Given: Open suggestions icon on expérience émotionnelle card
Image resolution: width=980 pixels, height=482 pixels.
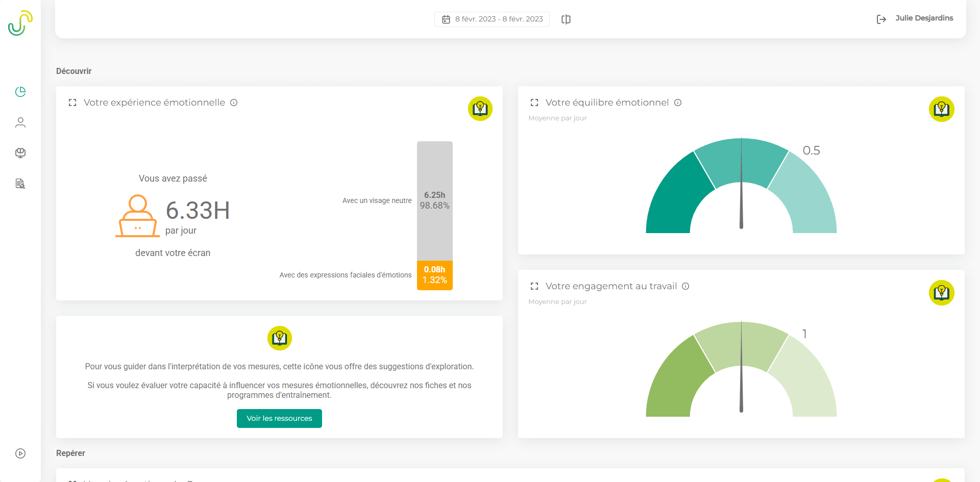Looking at the screenshot, I should tap(480, 109).
